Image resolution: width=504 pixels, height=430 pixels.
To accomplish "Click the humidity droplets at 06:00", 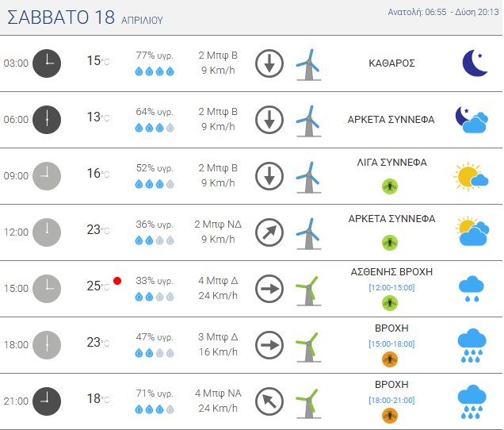I will [x=155, y=127].
